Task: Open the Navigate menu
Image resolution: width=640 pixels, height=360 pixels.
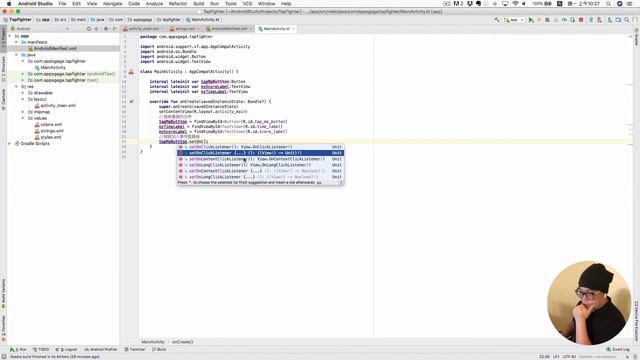Action: (112, 4)
